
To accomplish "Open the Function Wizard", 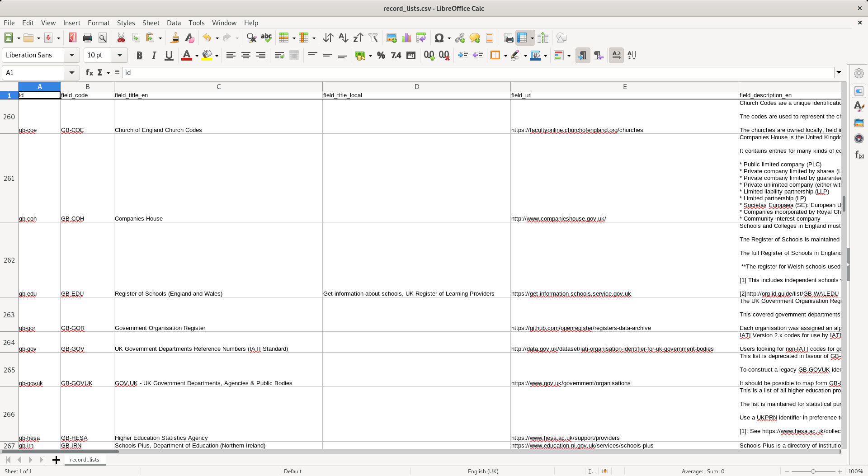I will 90,72.
